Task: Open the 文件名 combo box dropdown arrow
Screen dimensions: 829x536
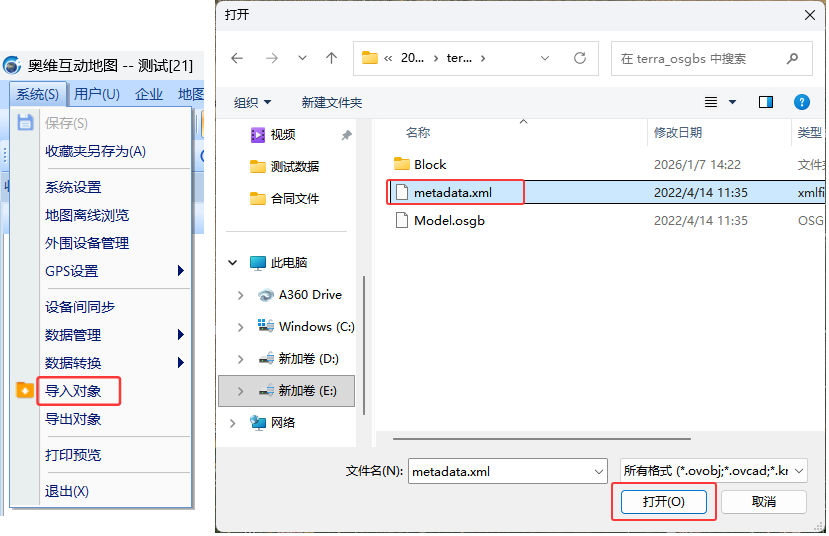Action: click(598, 472)
